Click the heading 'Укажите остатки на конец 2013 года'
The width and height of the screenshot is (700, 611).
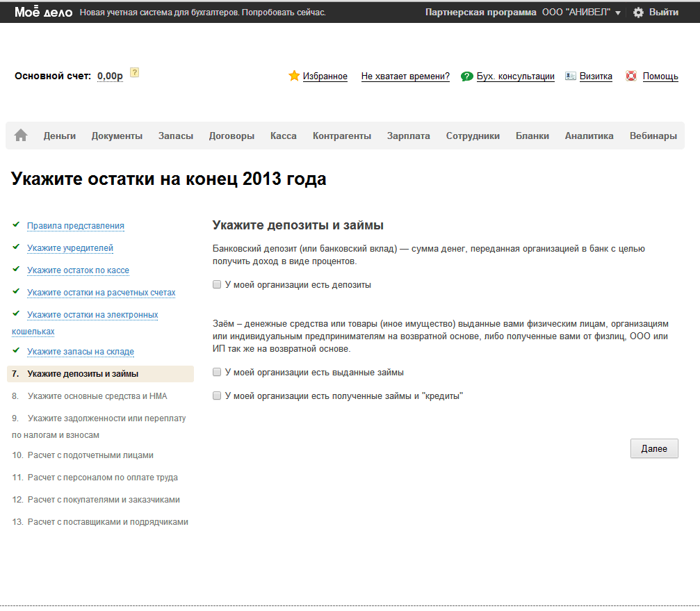169,179
